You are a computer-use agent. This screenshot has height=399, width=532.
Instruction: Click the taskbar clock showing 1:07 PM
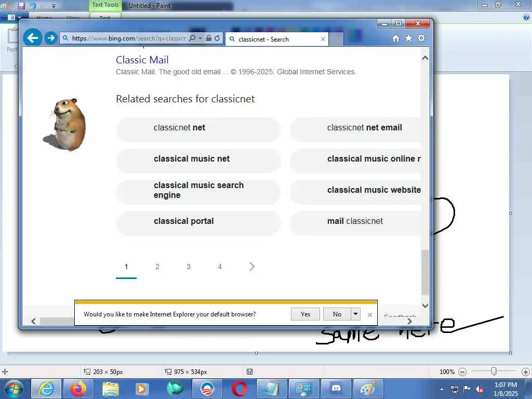click(x=506, y=389)
